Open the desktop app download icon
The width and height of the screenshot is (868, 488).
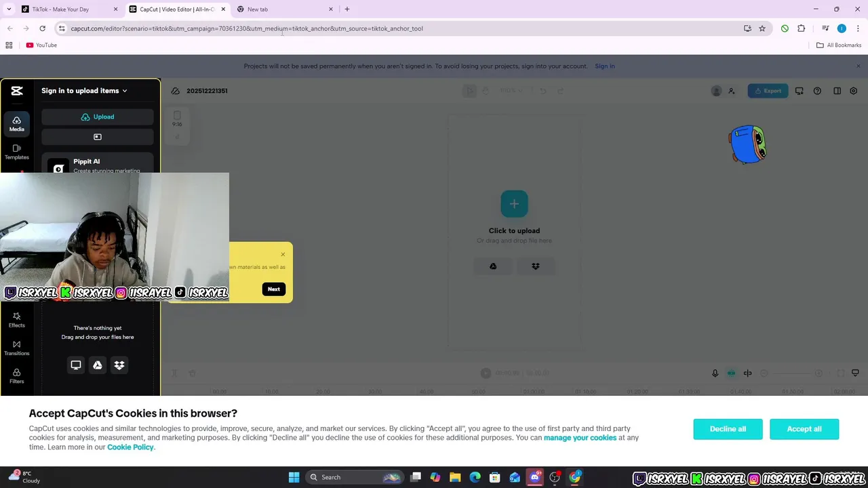coord(800,91)
